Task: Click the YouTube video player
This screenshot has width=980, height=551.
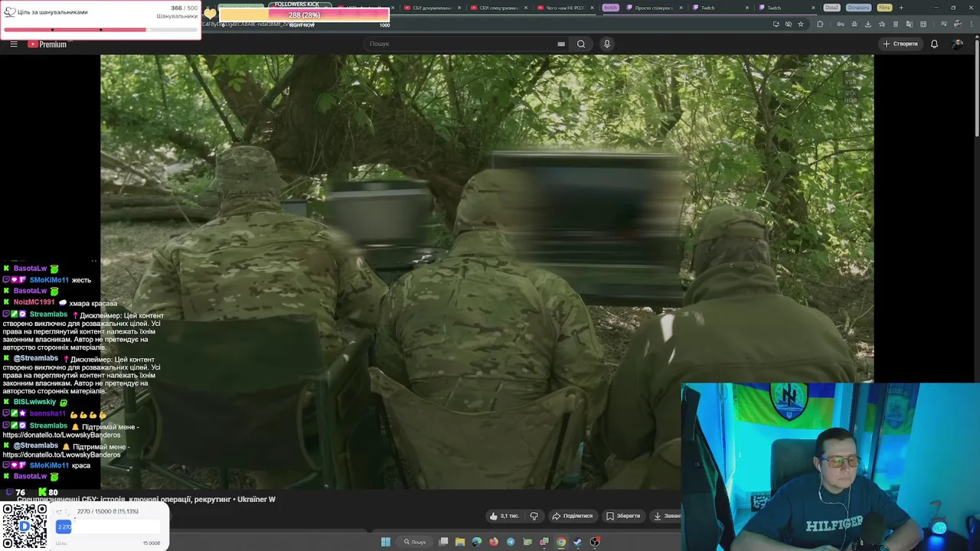Action: click(487, 272)
